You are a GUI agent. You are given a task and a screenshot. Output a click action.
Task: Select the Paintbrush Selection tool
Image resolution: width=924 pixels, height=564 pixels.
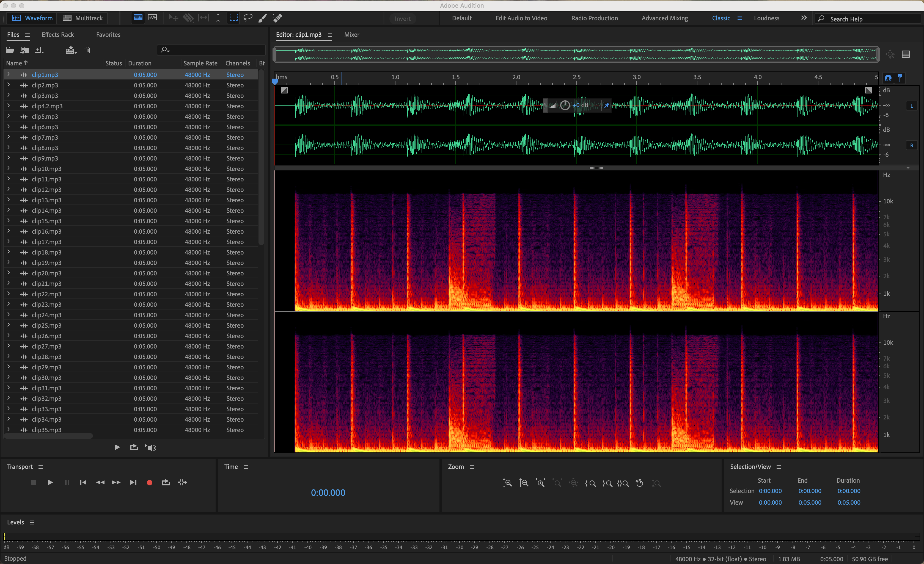point(263,18)
